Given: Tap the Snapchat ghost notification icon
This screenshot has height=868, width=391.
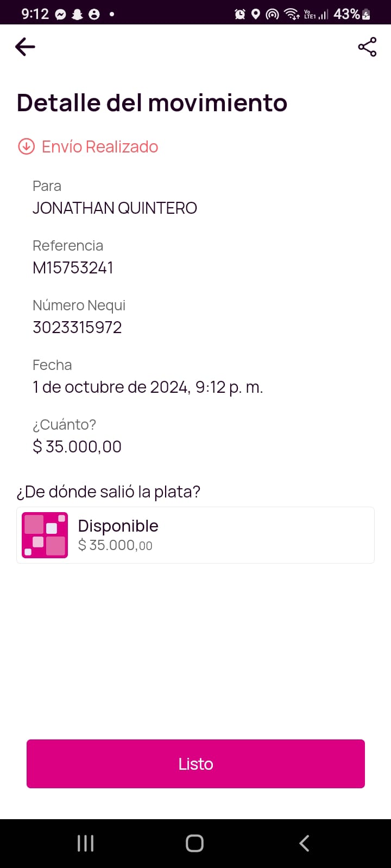Looking at the screenshot, I should coord(77,15).
